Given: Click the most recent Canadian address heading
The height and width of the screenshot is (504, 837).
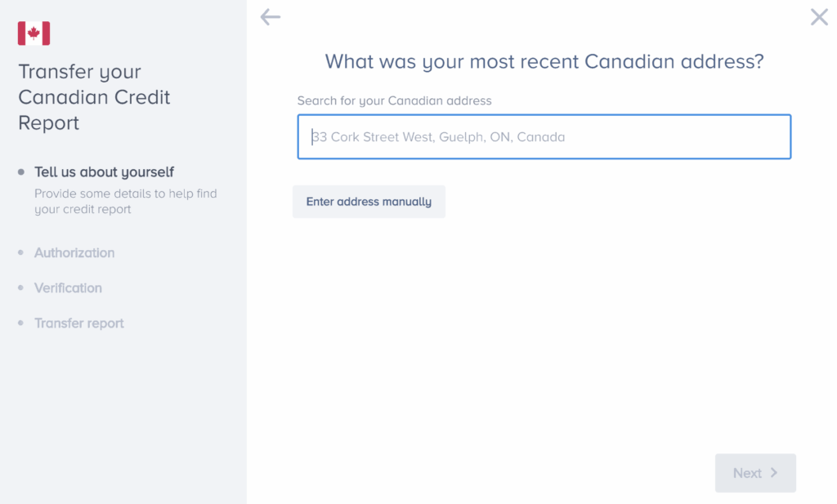Looking at the screenshot, I should tap(544, 61).
